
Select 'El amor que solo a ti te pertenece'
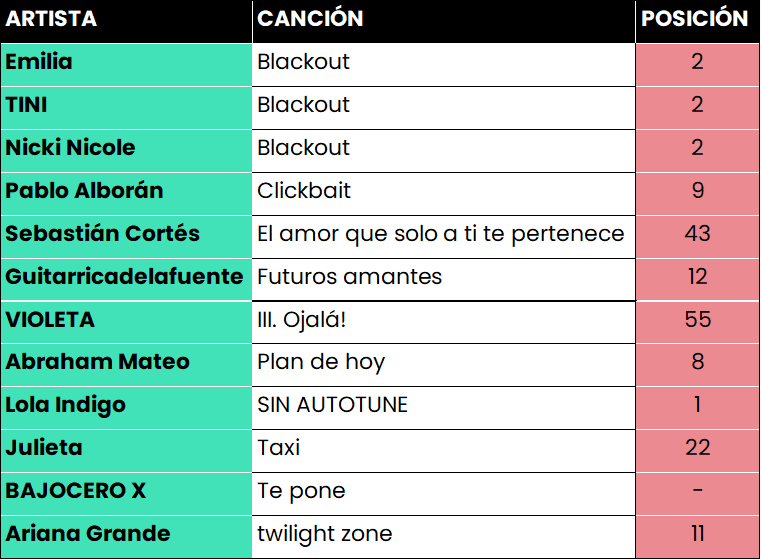pyautogui.click(x=444, y=237)
